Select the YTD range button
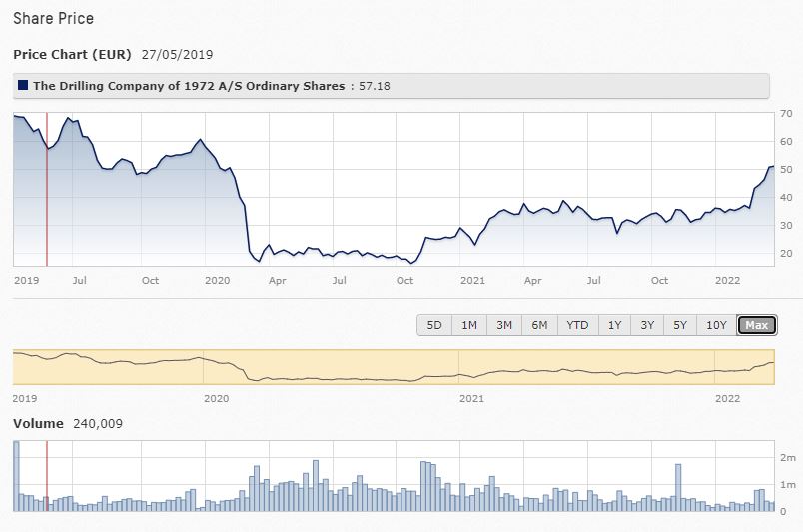Image resolution: width=803 pixels, height=532 pixels. tap(577, 325)
